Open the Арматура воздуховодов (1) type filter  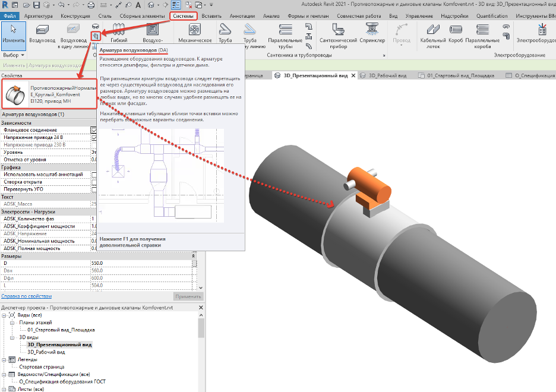click(x=49, y=115)
